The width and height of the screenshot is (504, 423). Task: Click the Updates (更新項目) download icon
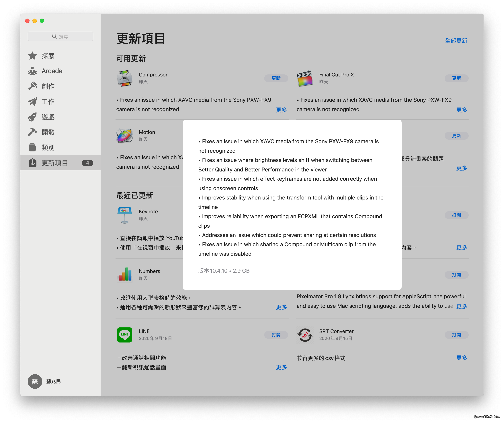click(x=32, y=163)
